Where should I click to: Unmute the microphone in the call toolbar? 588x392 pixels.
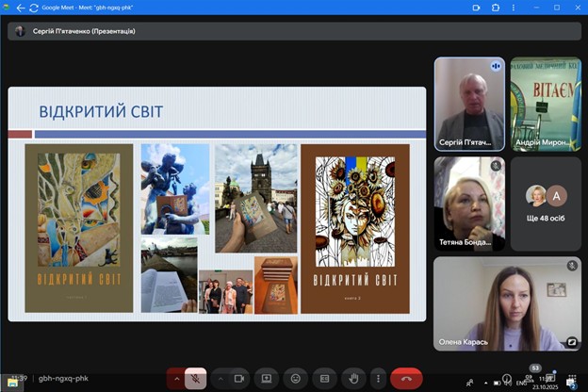[x=196, y=378]
